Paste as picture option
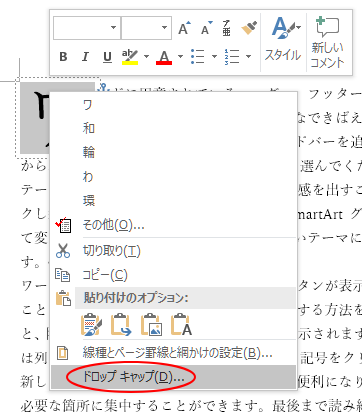 (152, 325)
